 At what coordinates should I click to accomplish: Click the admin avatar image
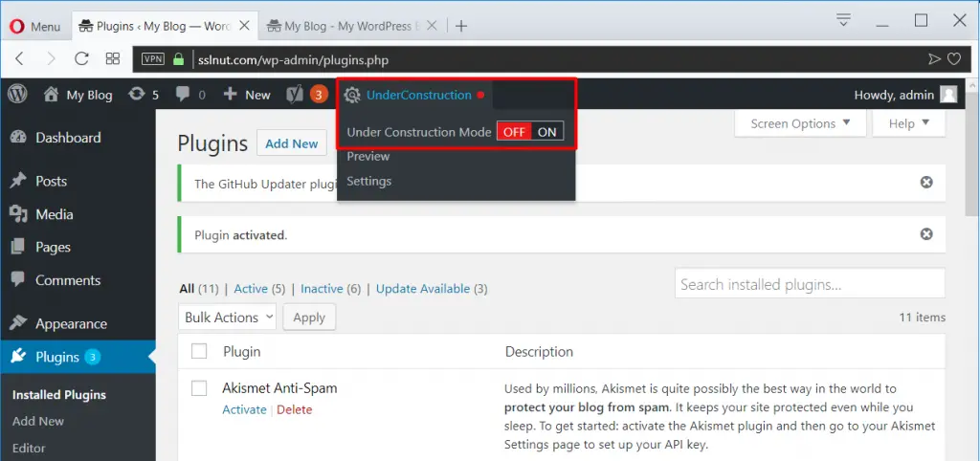pos(948,95)
